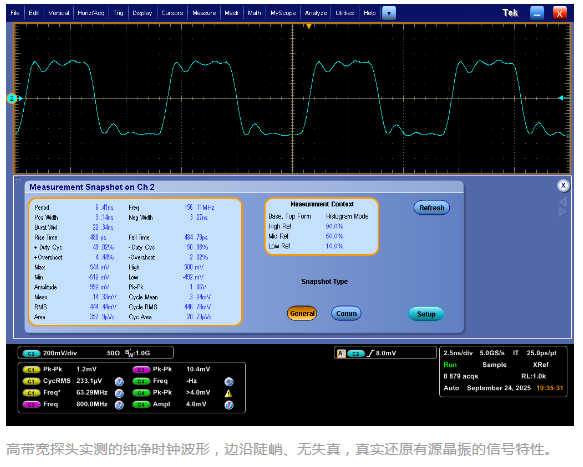Open the Mask menu
Screen dimensions: 583x467
(231, 13)
